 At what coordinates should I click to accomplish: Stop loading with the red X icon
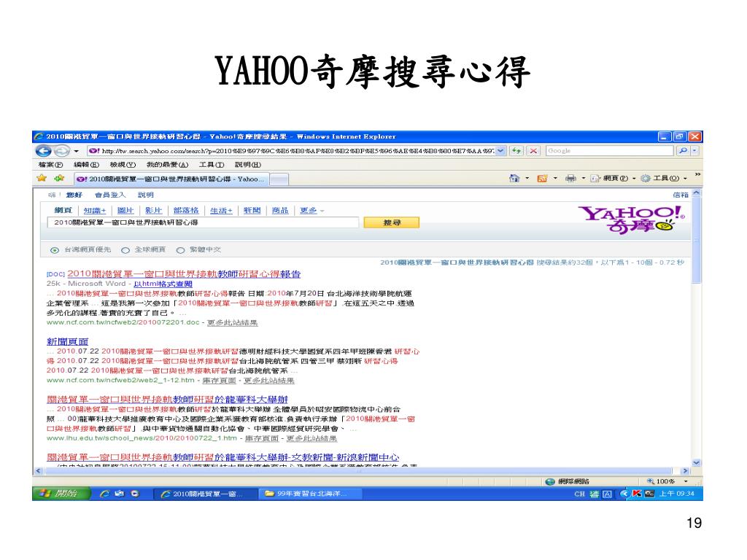(x=533, y=151)
